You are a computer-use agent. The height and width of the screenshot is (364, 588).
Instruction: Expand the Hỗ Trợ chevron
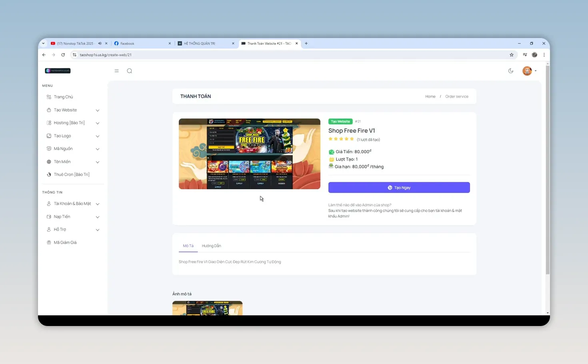[98, 230]
